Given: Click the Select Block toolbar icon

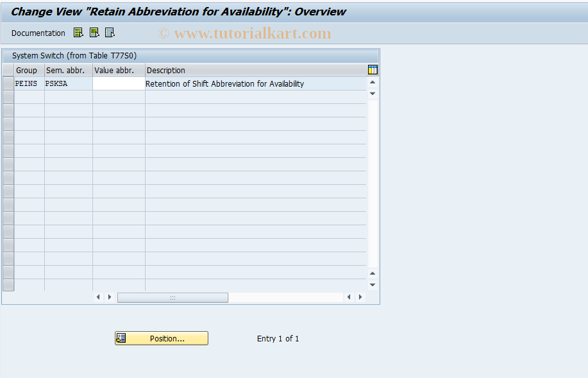Looking at the screenshot, I should tap(94, 33).
